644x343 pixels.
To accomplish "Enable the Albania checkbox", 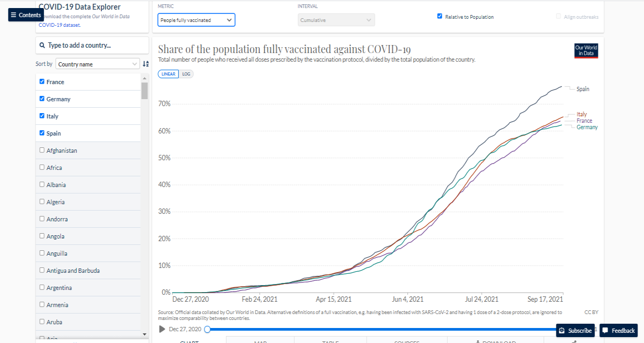I will 42,184.
